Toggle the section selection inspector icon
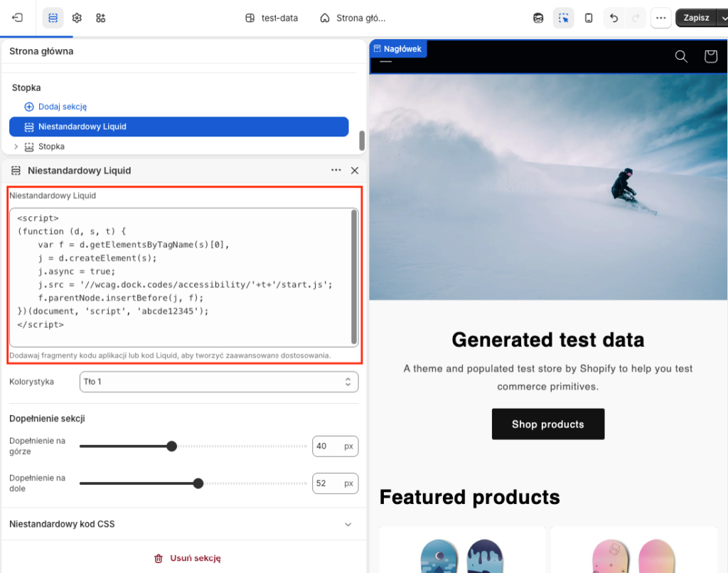This screenshot has height=573, width=728. point(563,18)
